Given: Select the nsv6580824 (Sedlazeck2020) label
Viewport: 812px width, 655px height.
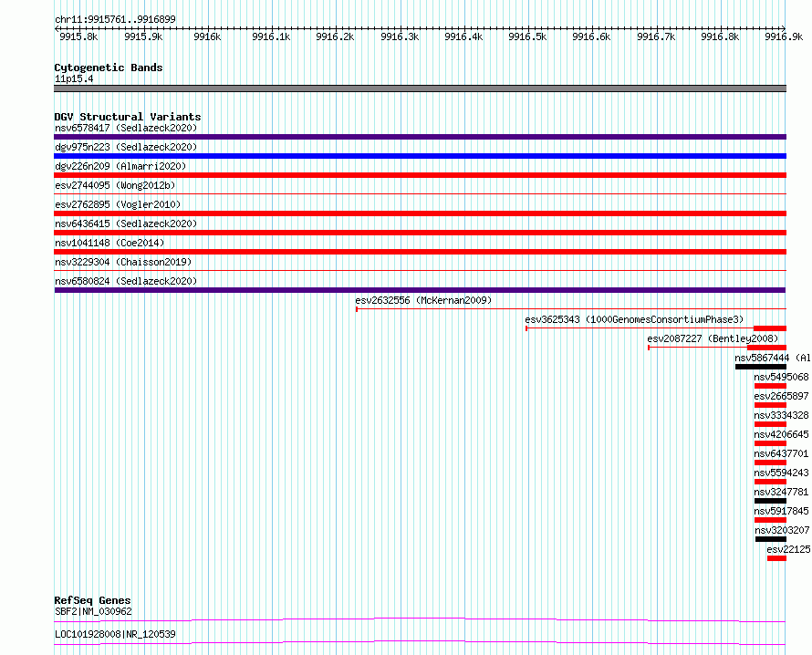Looking at the screenshot, I should 126,281.
